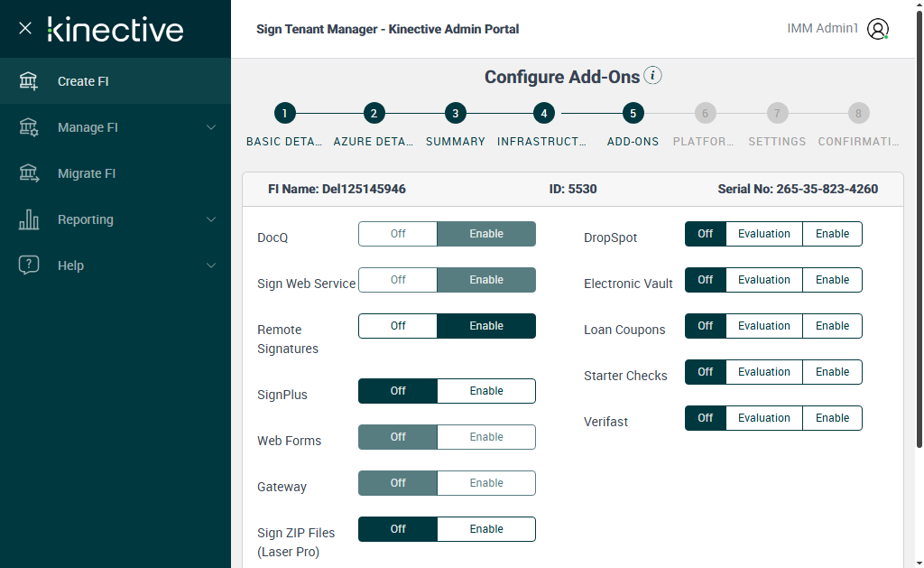The width and height of the screenshot is (924, 568).
Task: Expand the Manage FI submenu chevron
Action: pyautogui.click(x=211, y=127)
